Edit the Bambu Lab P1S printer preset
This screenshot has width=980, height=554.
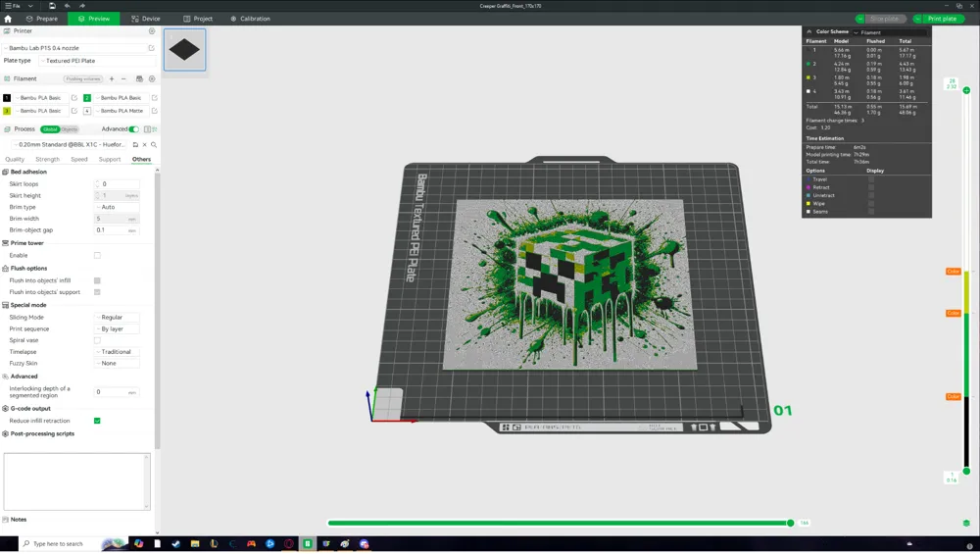tap(151, 47)
